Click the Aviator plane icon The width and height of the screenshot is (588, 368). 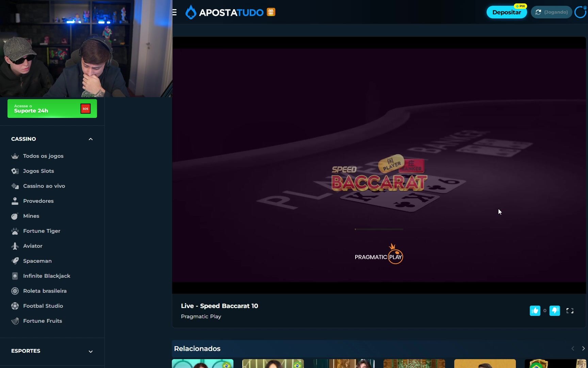point(15,246)
